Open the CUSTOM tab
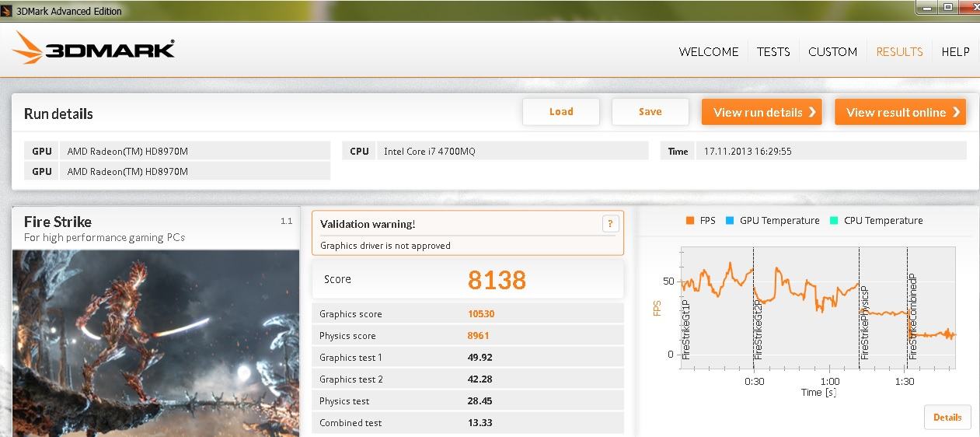 click(832, 51)
